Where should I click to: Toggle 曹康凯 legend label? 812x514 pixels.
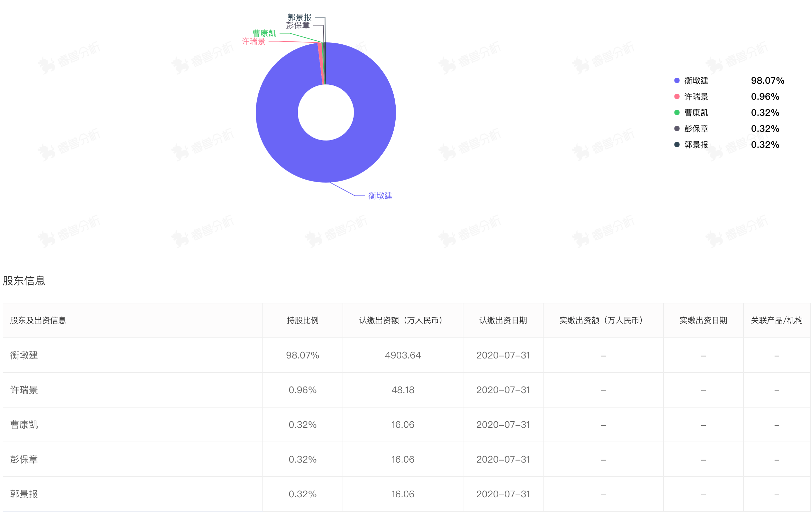696,112
